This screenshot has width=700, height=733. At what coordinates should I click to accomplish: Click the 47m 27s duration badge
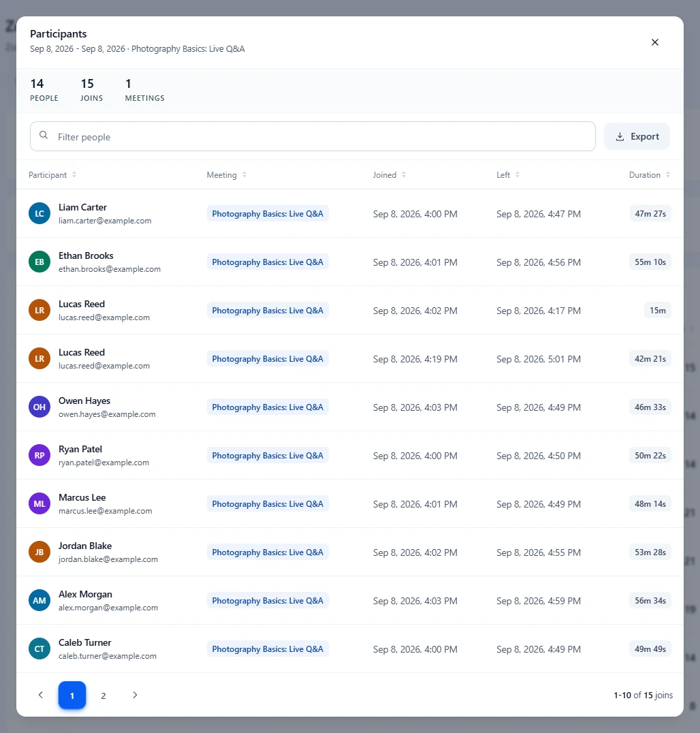point(650,214)
